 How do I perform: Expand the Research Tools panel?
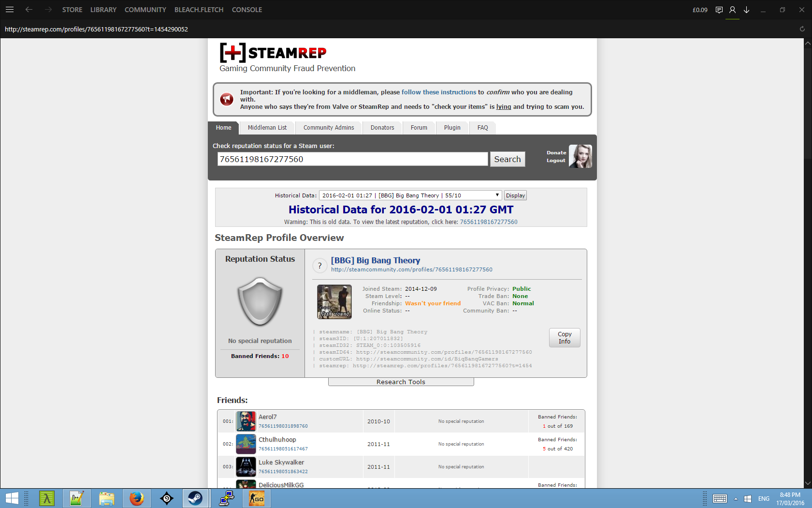401,382
